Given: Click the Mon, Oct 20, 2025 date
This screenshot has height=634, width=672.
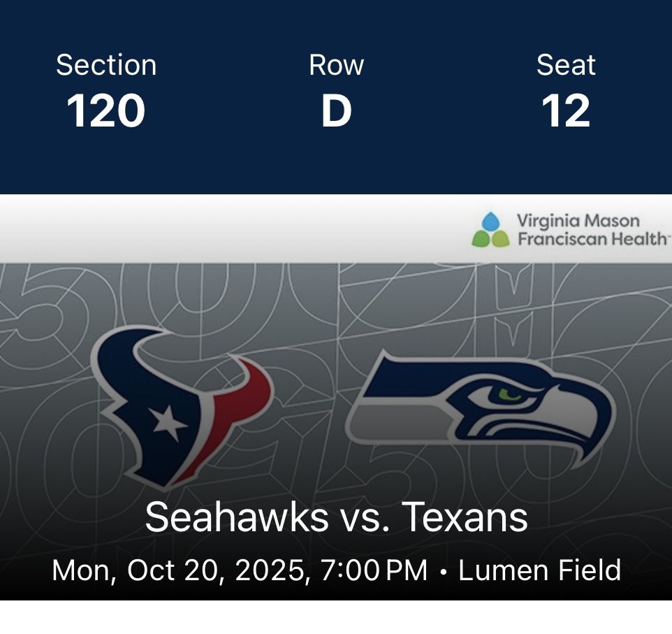Looking at the screenshot, I should pyautogui.click(x=180, y=570).
